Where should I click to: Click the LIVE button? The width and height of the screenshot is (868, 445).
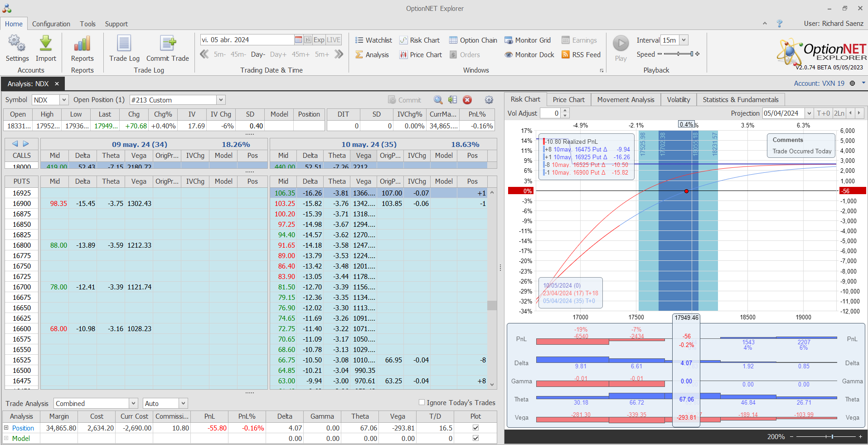point(334,40)
